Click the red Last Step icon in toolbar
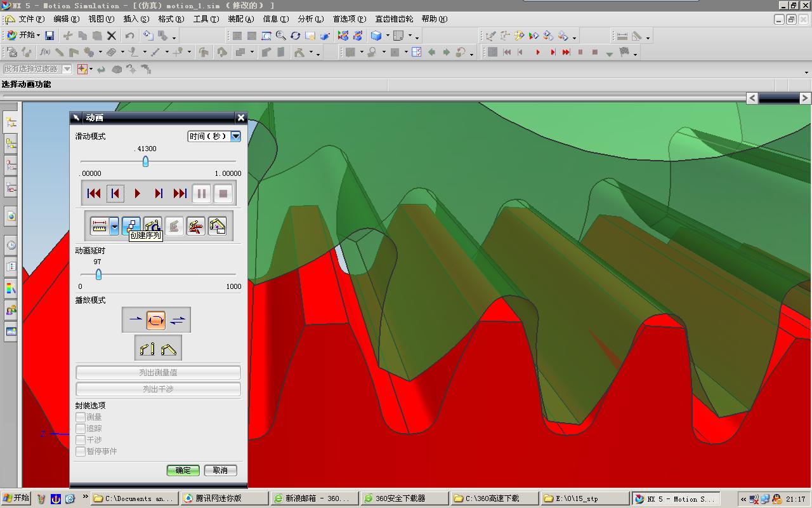 tap(566, 53)
